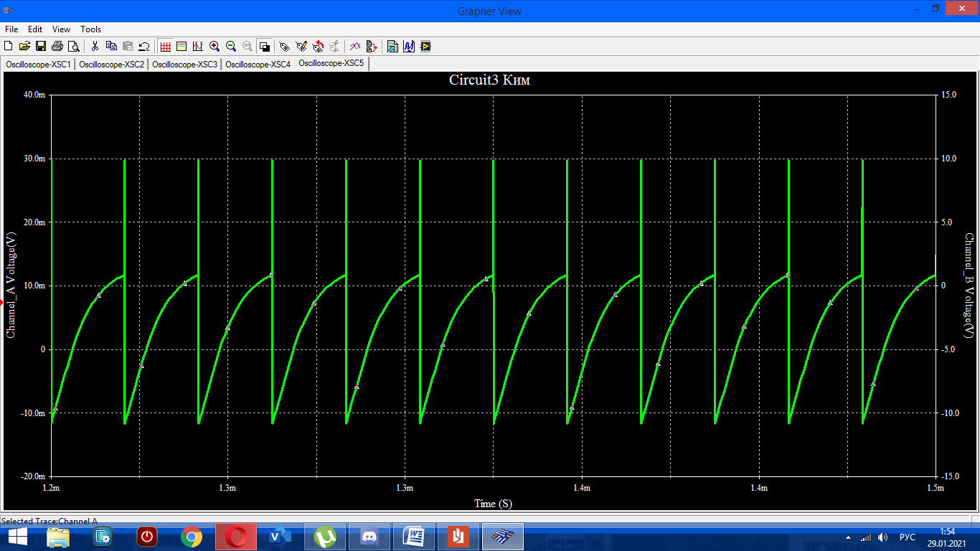Click the Undo arrow icon

[143, 47]
